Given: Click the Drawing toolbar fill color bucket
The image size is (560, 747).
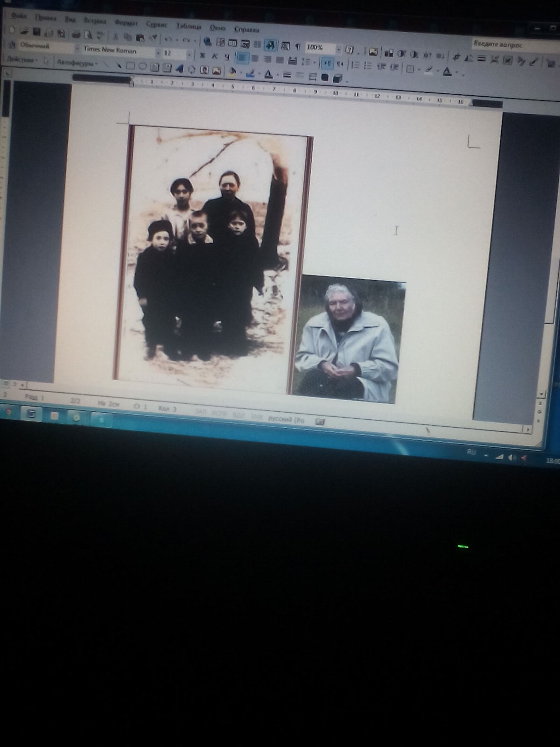Looking at the screenshot, I should [232, 71].
